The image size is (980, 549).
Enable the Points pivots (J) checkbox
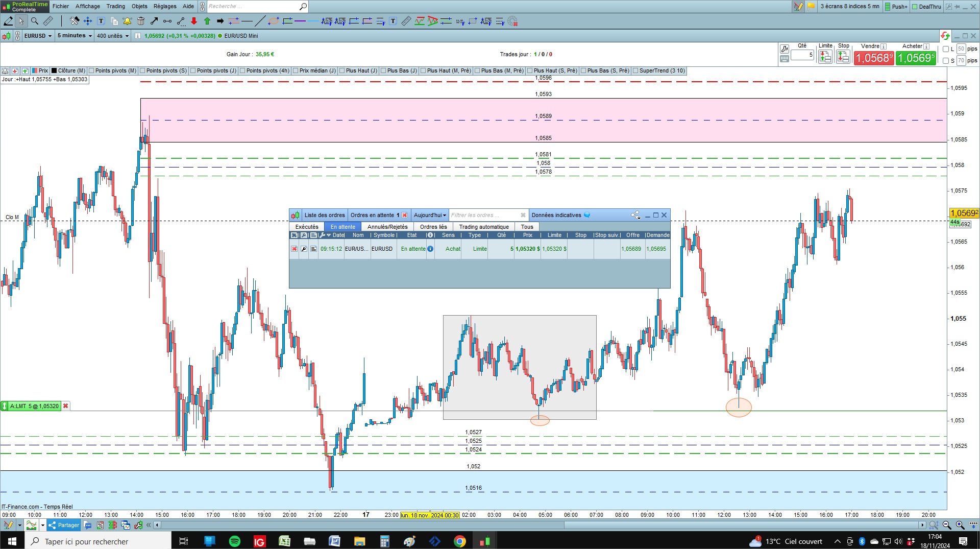pos(193,70)
